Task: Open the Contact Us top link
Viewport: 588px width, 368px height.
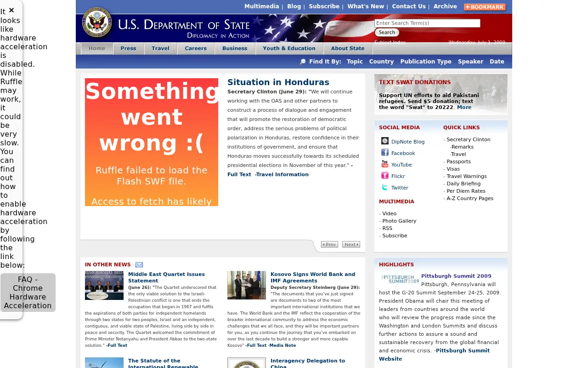Action: 409,6
